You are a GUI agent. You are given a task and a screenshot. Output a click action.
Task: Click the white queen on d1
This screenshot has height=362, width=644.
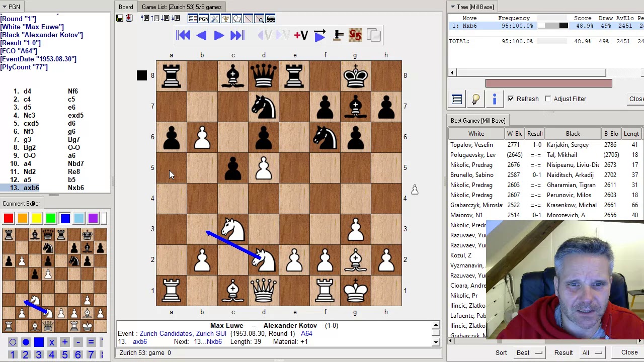pyautogui.click(x=264, y=291)
